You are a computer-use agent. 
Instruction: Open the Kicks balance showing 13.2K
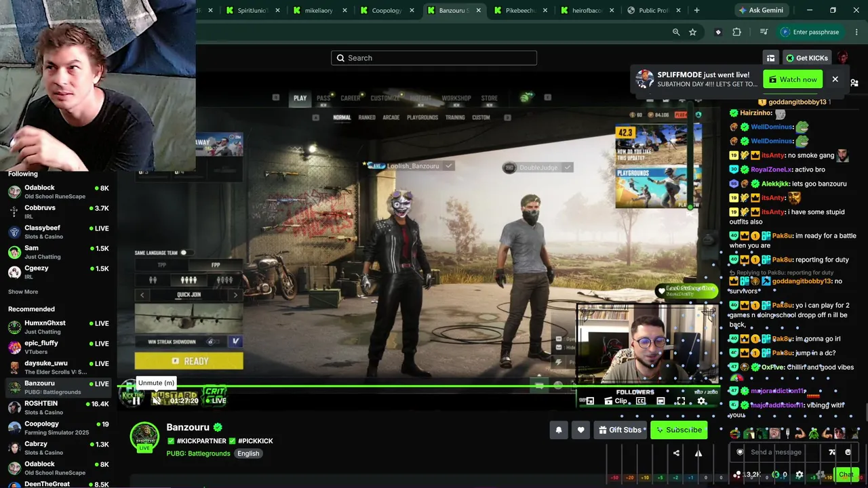749,474
